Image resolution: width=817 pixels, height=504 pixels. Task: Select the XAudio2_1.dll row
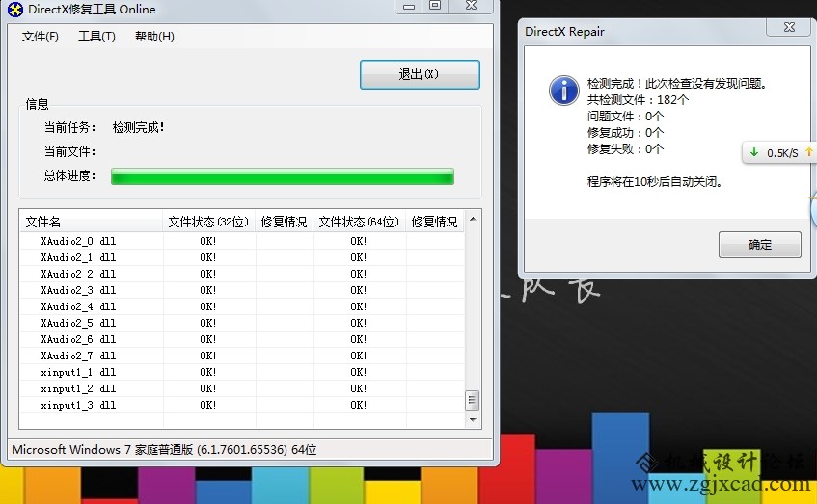(242, 257)
